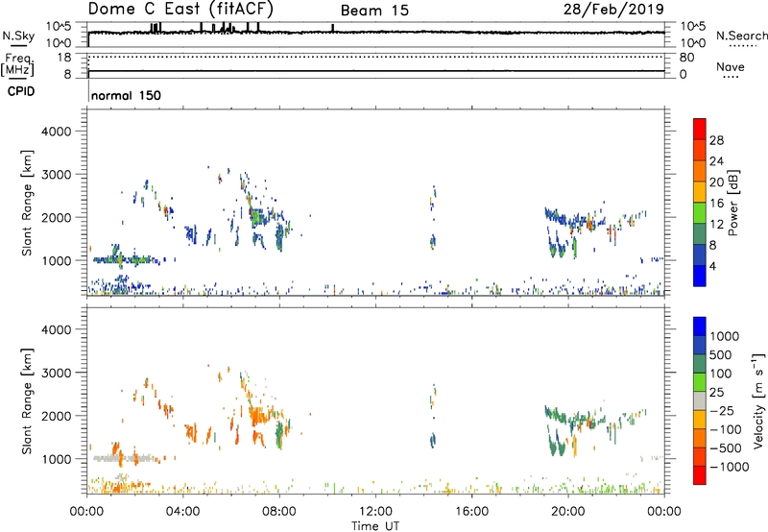Viewport: 768px width, 532px height.
Task: Click the 'Dome C East (fitACF)' plot title
Action: [x=180, y=9]
